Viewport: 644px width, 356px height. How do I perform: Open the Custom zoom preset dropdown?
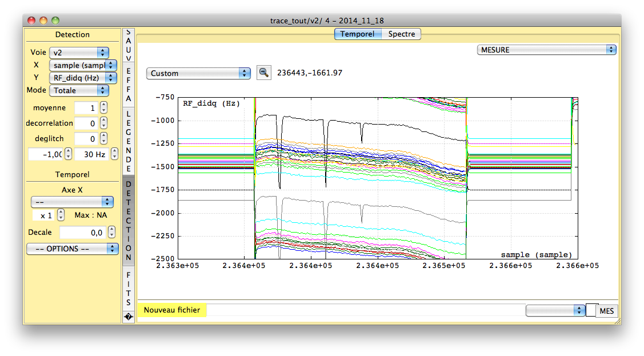pos(198,73)
